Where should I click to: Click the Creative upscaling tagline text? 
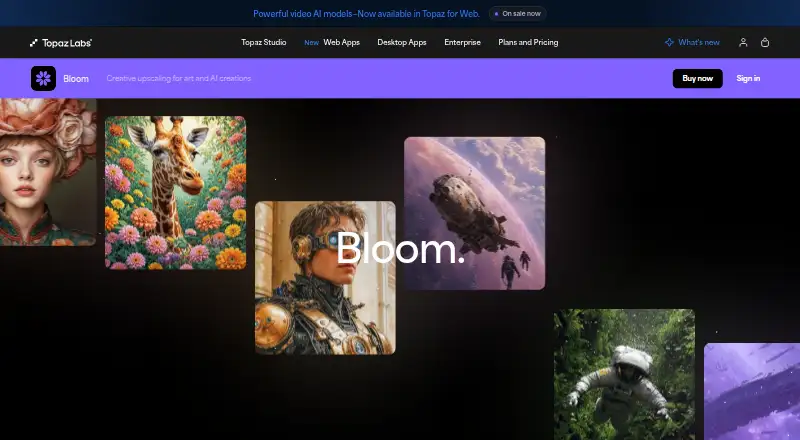(x=179, y=79)
